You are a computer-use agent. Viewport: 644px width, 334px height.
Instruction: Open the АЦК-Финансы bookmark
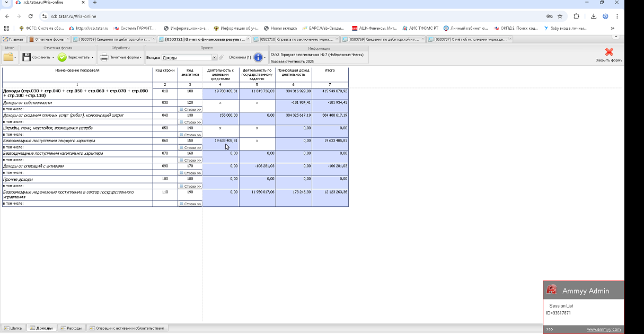click(x=374, y=28)
